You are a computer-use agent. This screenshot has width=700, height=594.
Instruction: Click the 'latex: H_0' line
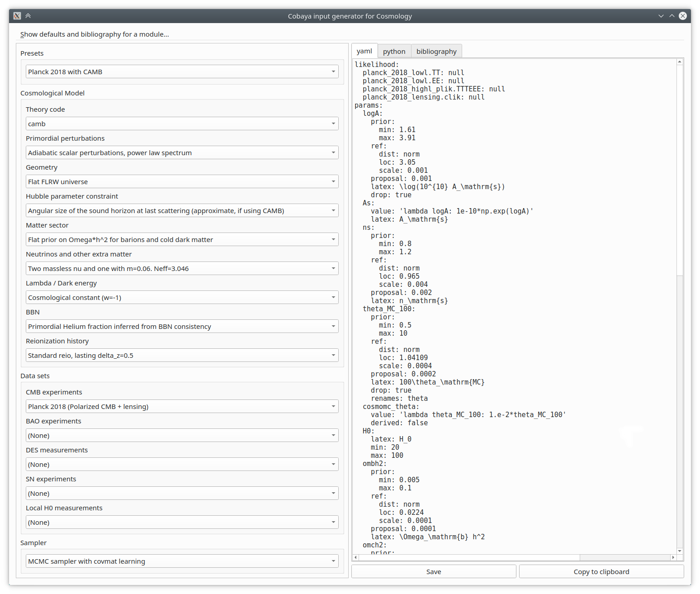(391, 439)
